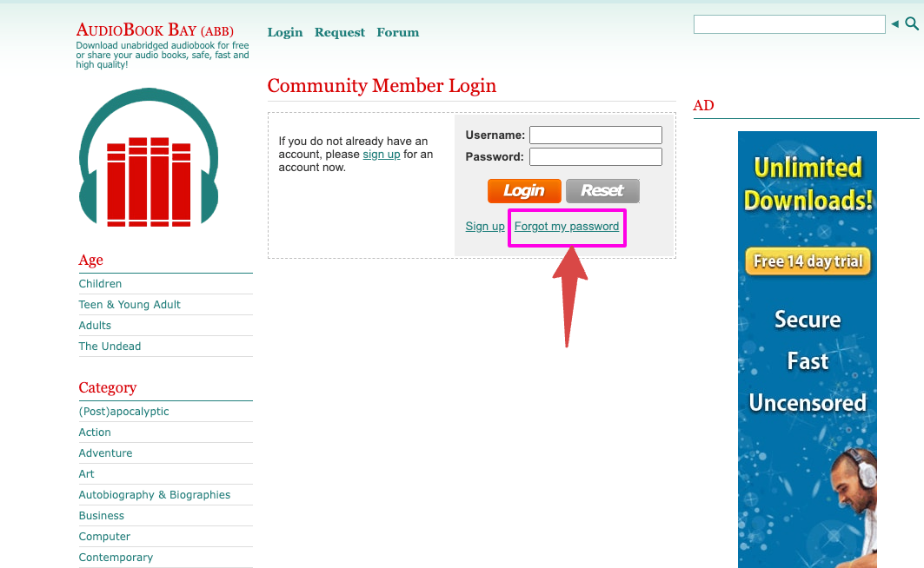The height and width of the screenshot is (568, 924).
Task: Click the site tagline about unabridged audiobooks
Action: pyautogui.click(x=162, y=55)
